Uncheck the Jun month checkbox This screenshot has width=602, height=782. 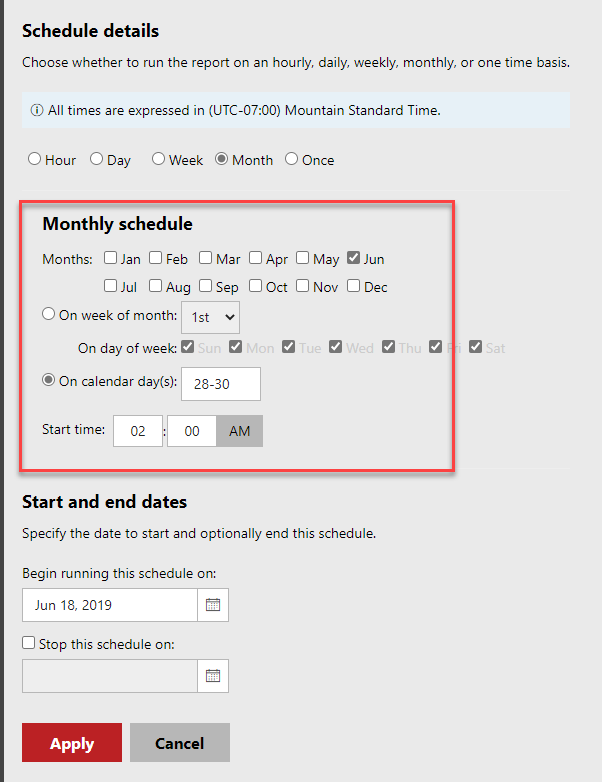(353, 258)
